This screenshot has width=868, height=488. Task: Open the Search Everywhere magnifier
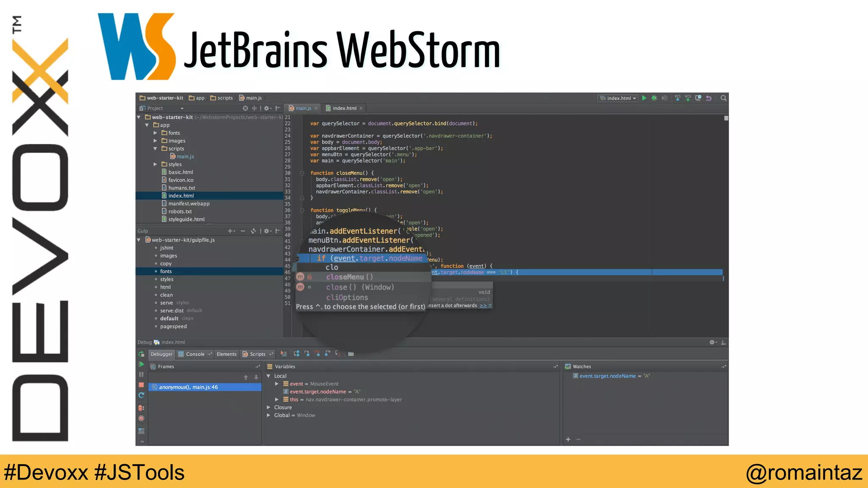pos(723,98)
